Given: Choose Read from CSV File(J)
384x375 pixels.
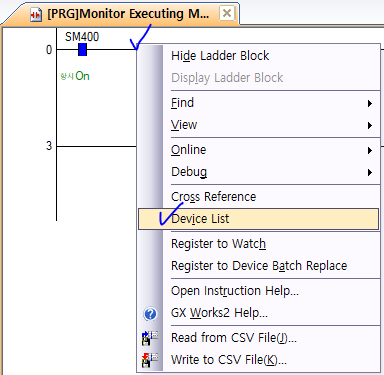Looking at the screenshot, I should 259,338.
